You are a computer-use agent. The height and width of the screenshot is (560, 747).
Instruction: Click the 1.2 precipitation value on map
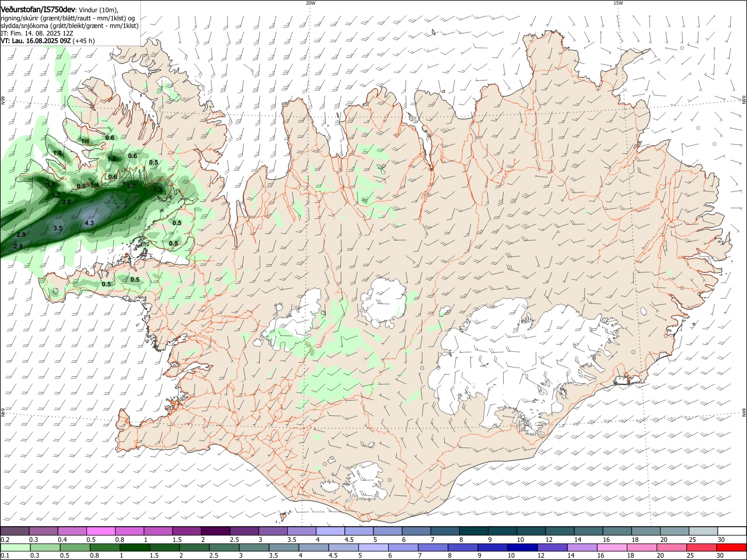pos(112,158)
